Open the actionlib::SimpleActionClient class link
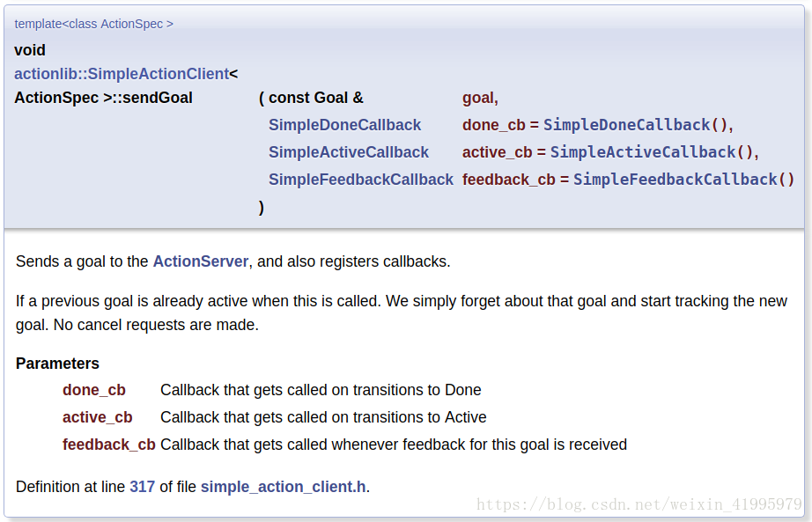 click(122, 74)
